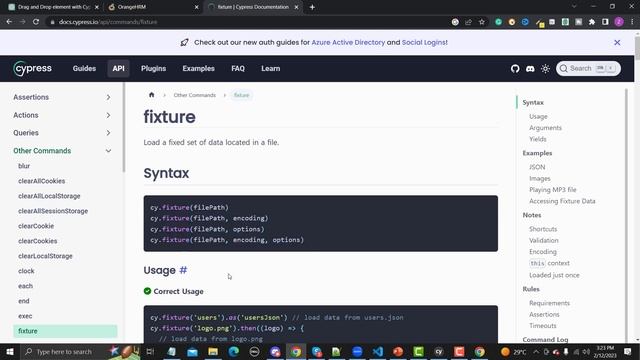Screen dimensions: 640x360
Task: Bookmark this page with the star icon
Action: (482, 22)
